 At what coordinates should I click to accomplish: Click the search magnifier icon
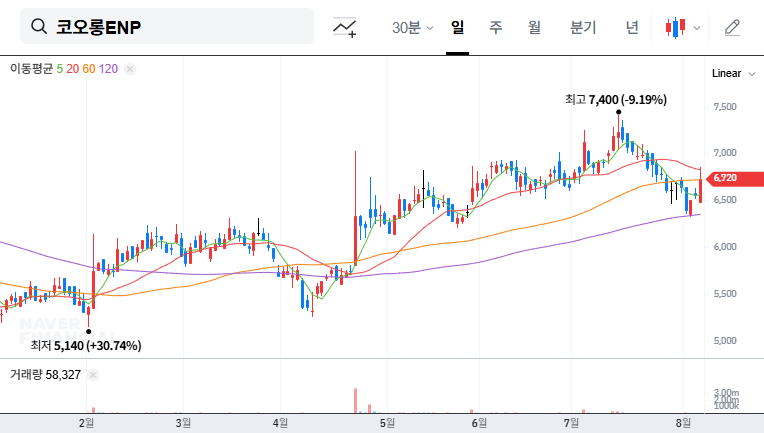click(x=39, y=26)
